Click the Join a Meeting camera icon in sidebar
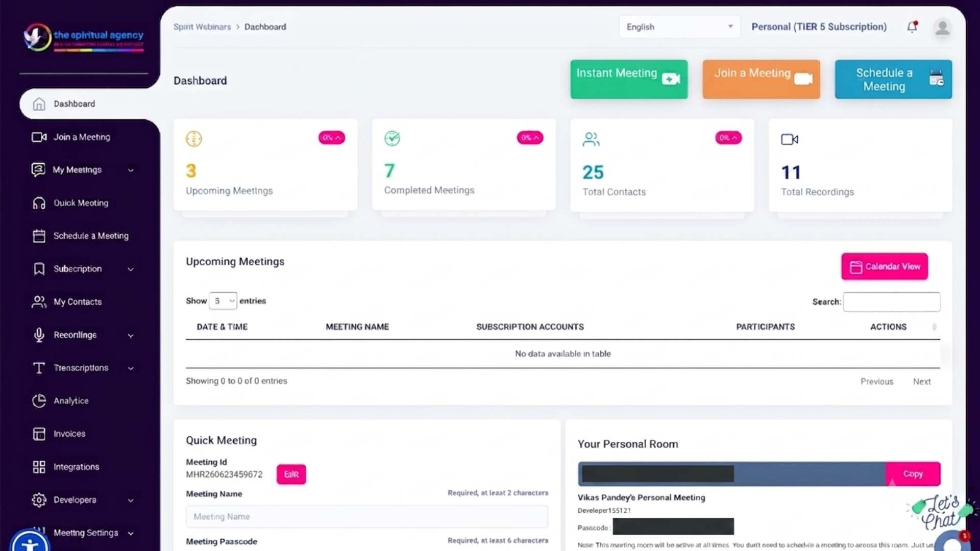This screenshot has height=551, width=980. click(39, 137)
